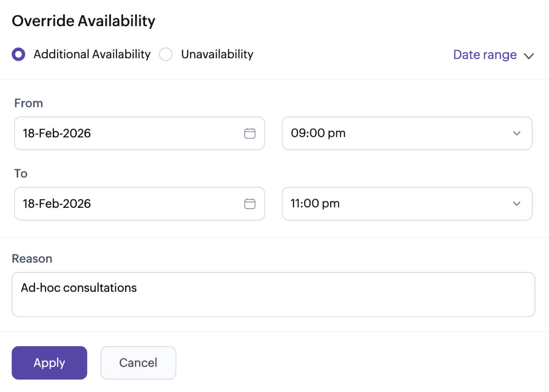Viewport: 549px width, 392px height.
Task: Click the "Unavailability" option label text
Action: click(217, 54)
